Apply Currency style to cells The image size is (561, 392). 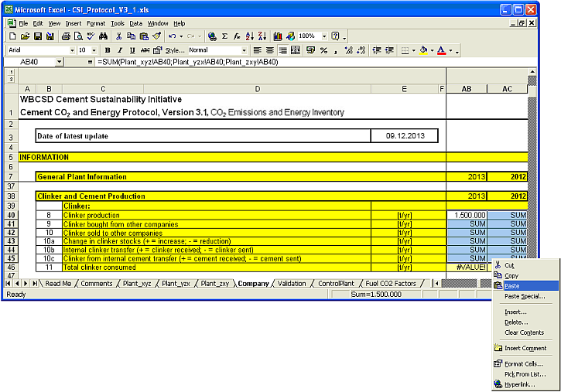[310, 50]
